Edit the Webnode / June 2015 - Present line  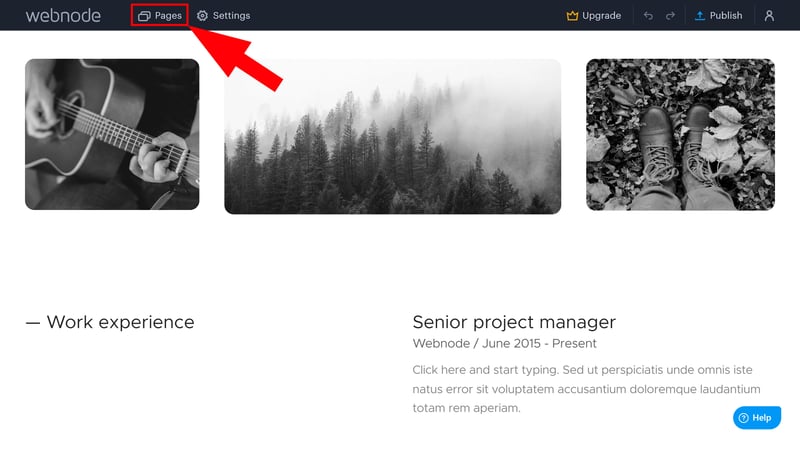pos(505,343)
